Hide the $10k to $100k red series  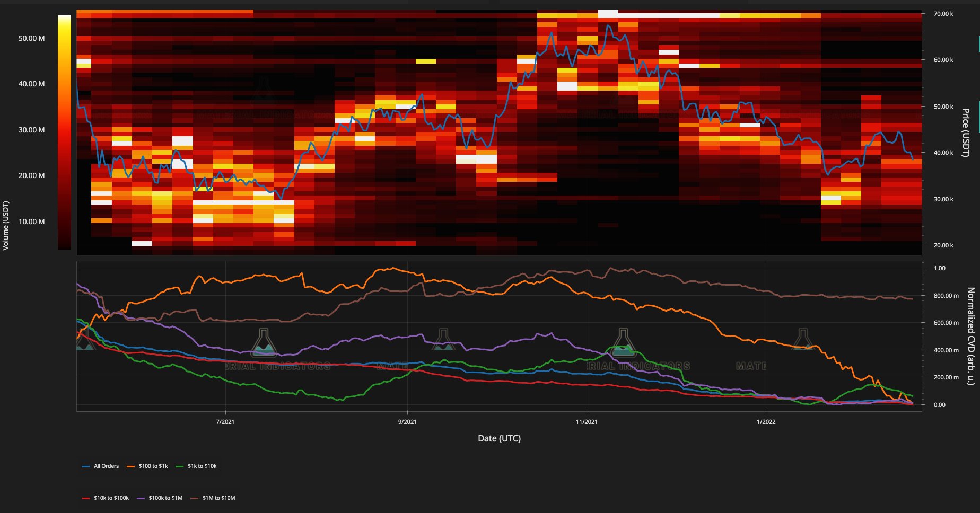click(x=106, y=498)
